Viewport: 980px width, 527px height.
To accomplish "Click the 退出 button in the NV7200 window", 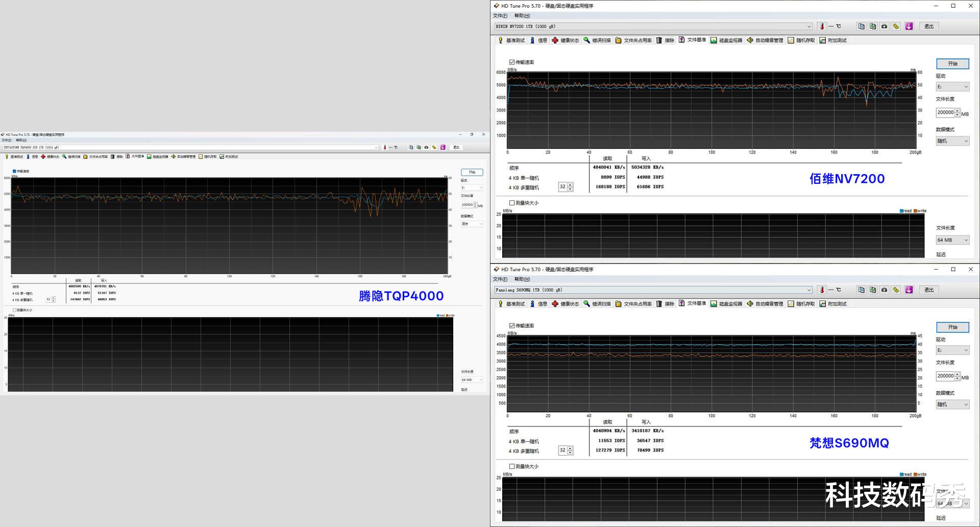I will (x=929, y=27).
